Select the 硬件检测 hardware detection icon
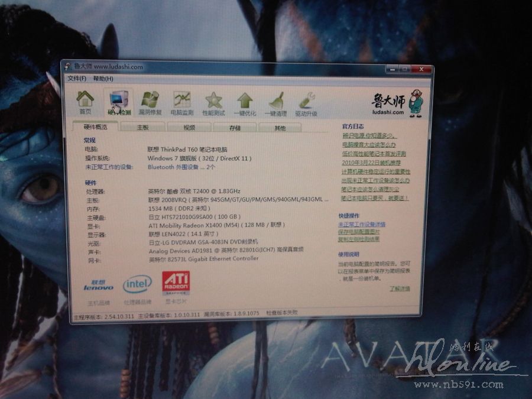The width and height of the screenshot is (532, 399). (x=119, y=103)
